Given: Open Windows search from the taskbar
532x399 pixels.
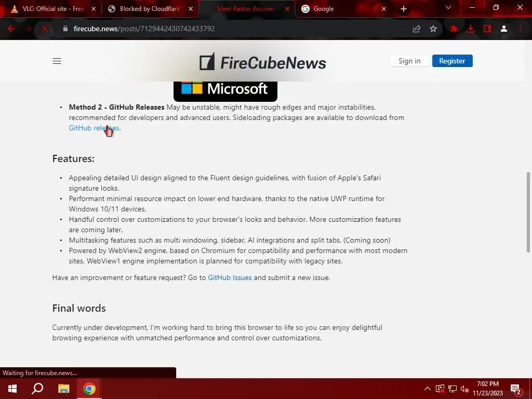Looking at the screenshot, I should point(37,389).
